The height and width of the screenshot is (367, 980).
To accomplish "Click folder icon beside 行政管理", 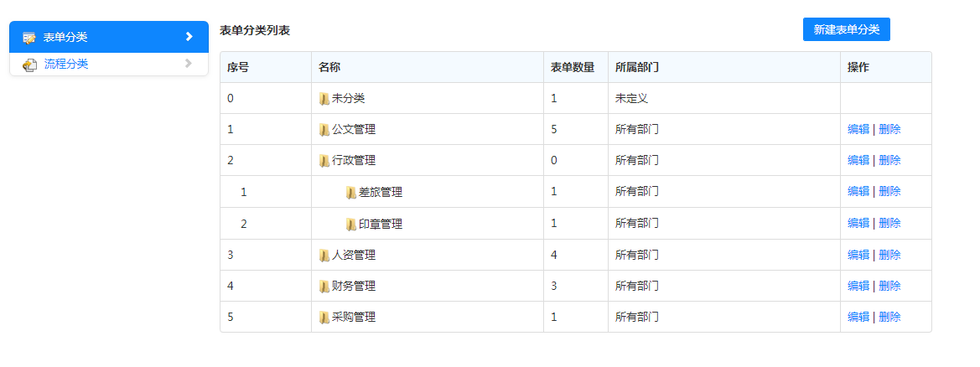I will 324,161.
